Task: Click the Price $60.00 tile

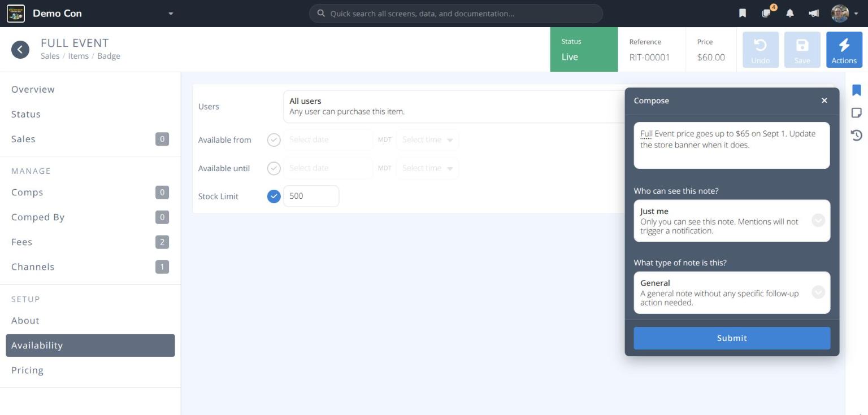Action: [x=711, y=50]
